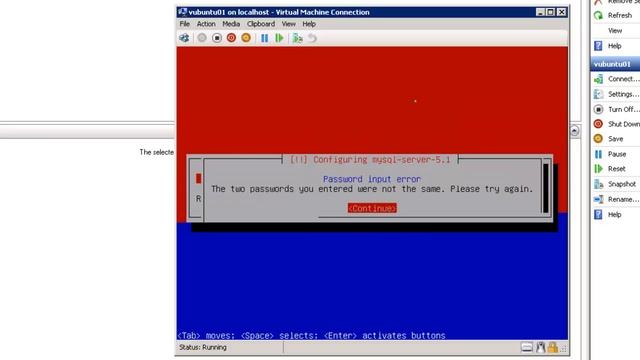Click the mouse icon in status bar

[x=540, y=347]
